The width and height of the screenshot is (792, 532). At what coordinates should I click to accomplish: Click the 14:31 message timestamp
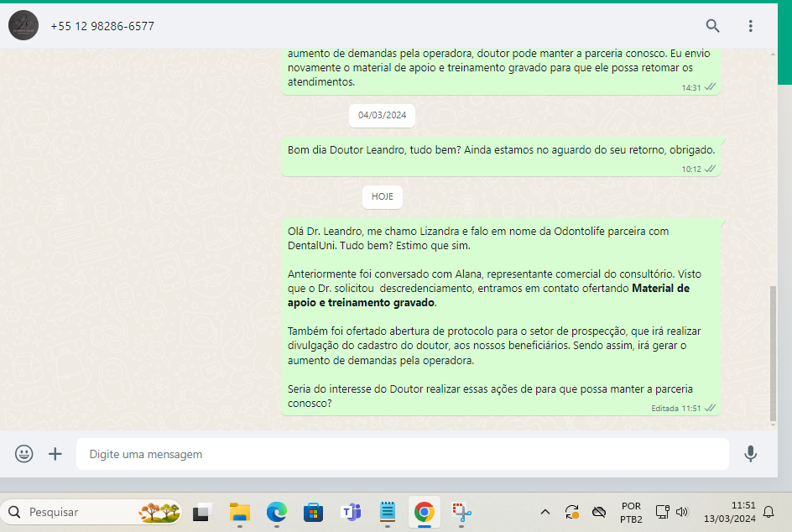point(691,88)
